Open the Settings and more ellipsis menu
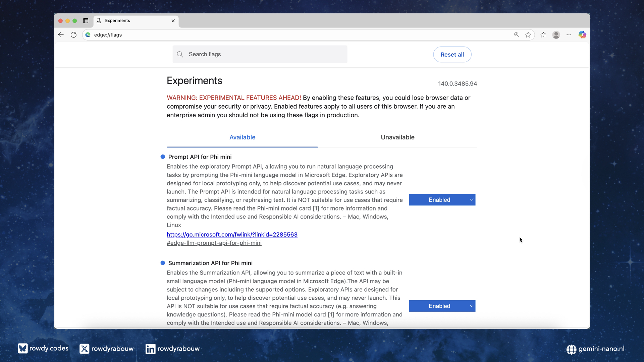This screenshot has width=644, height=362. tap(569, 35)
